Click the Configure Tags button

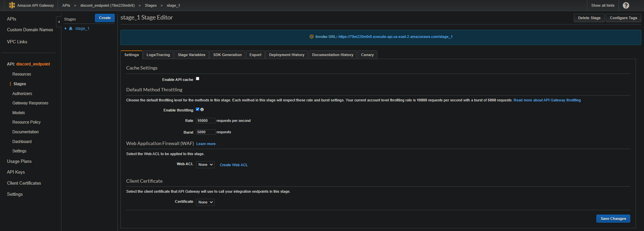[623, 18]
